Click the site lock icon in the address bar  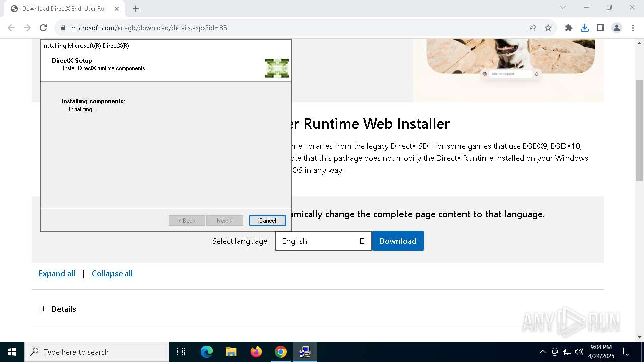(x=63, y=28)
